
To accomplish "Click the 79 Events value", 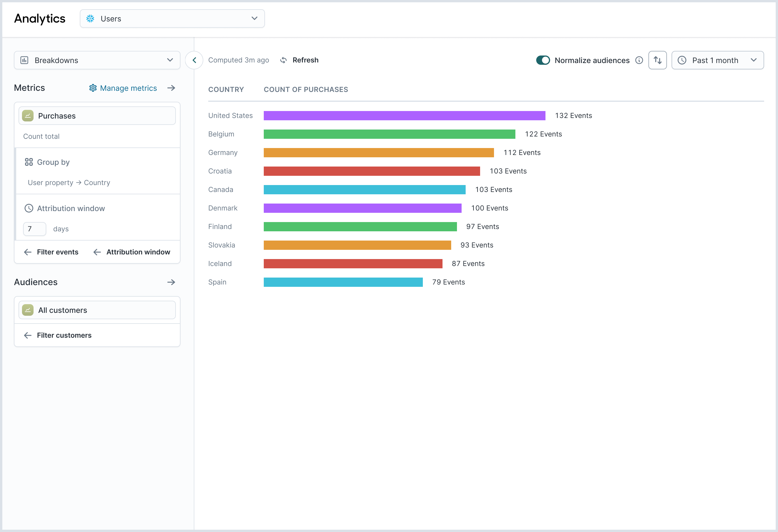I will tap(448, 282).
